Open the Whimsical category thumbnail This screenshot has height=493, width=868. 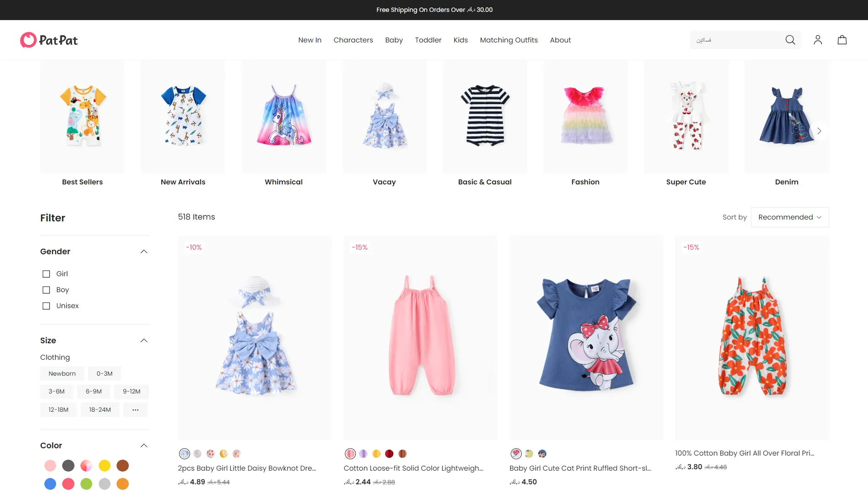pyautogui.click(x=284, y=123)
